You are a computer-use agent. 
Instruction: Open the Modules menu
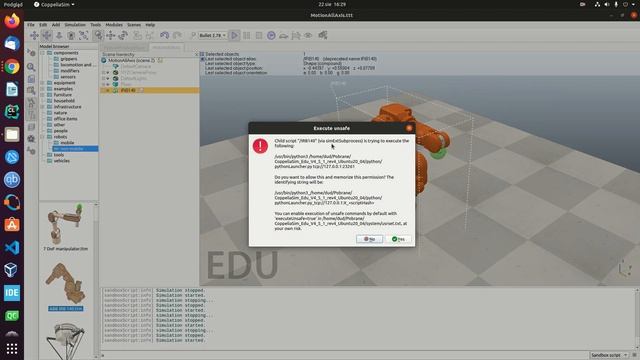pyautogui.click(x=114, y=25)
